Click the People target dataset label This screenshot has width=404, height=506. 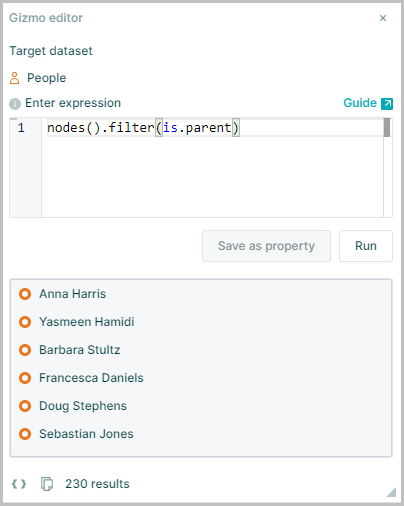[46, 78]
